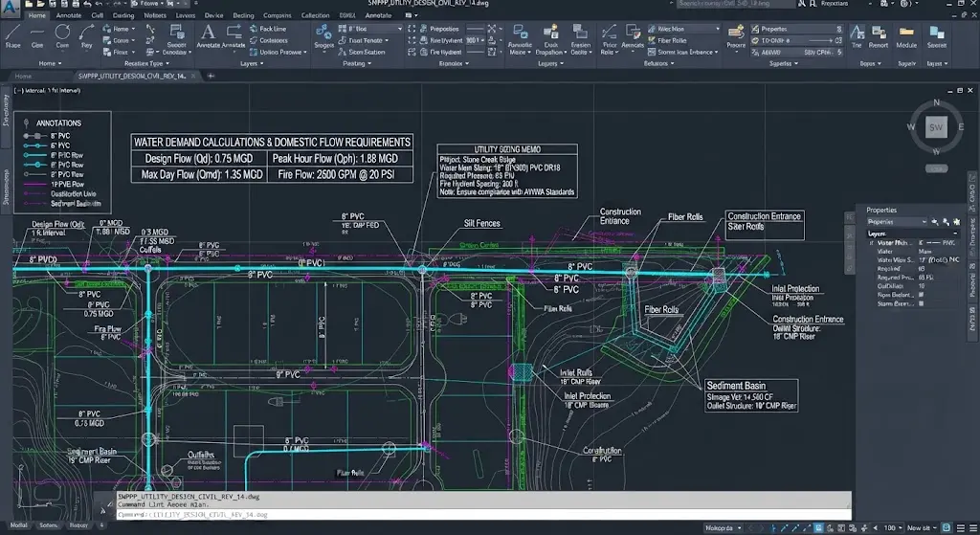Select the Line draw tool in Home ribbon
980x535 pixels.
[12, 36]
